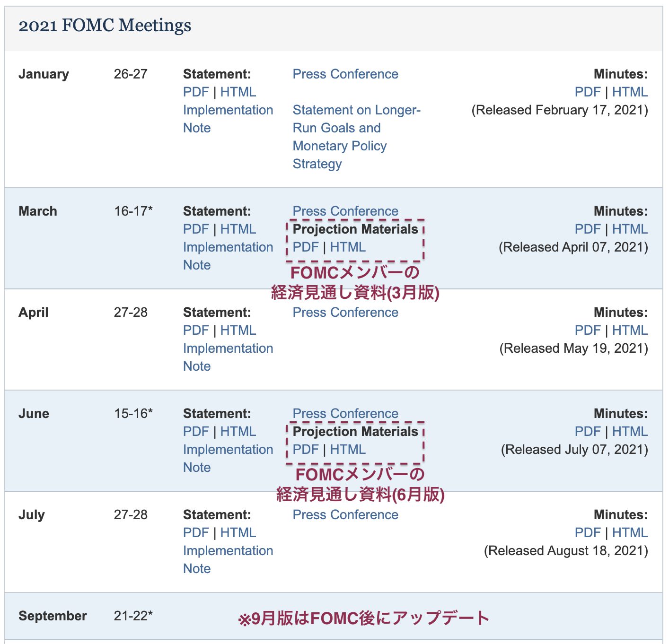This screenshot has height=644, width=669.
Task: Open March Implementation Note link
Action: (228, 256)
